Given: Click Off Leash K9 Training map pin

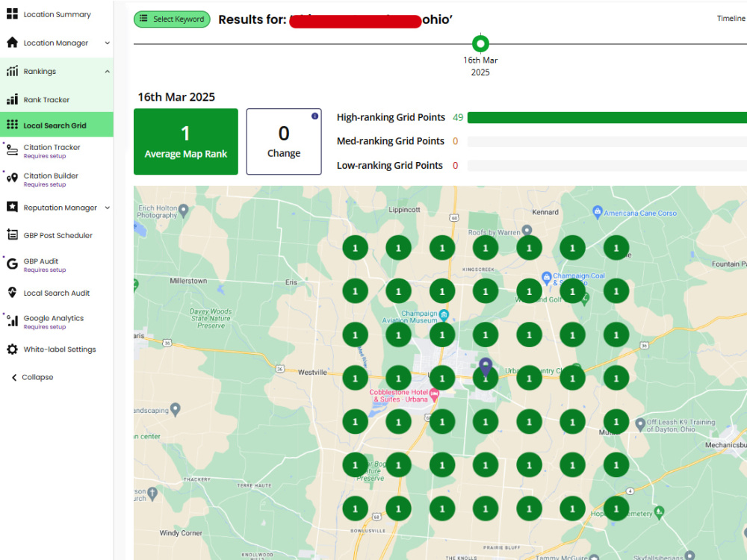Looking at the screenshot, I should coord(640,424).
